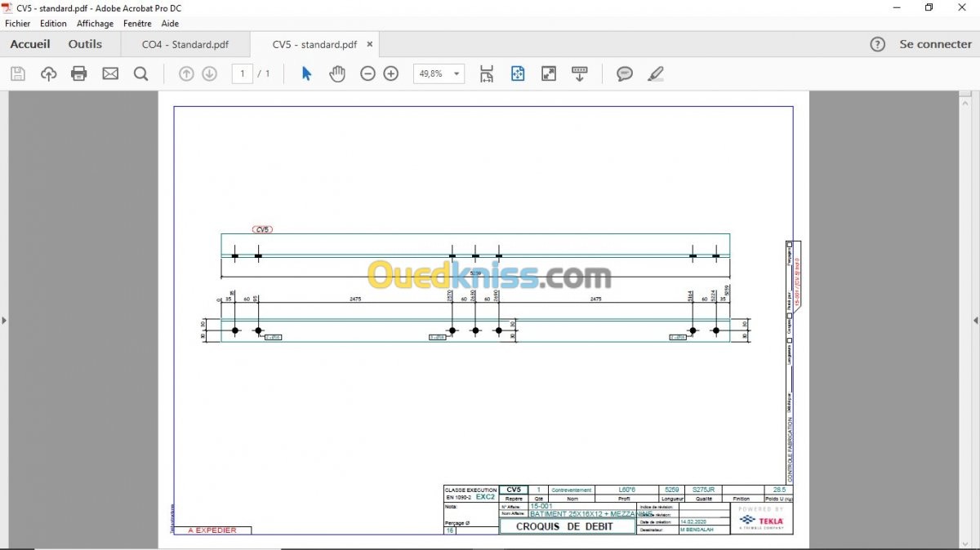The image size is (980, 550).
Task: Click the fit full page icon
Action: point(518,73)
